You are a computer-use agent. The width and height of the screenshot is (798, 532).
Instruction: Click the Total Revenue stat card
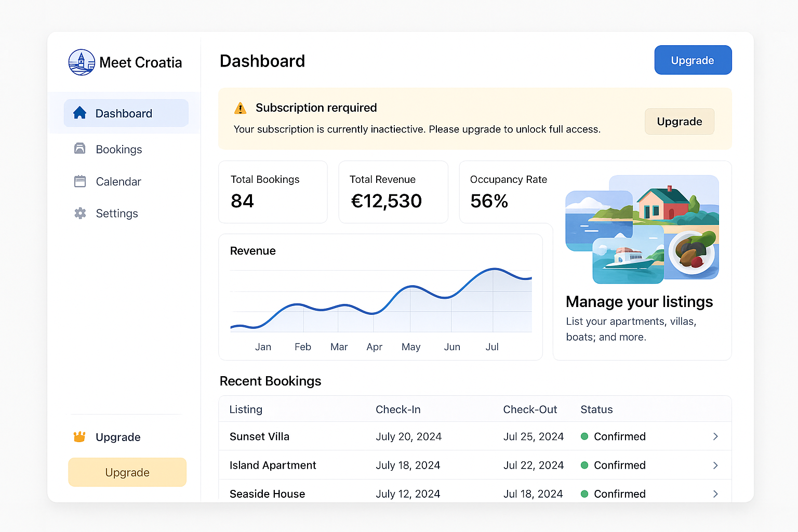pyautogui.click(x=393, y=192)
